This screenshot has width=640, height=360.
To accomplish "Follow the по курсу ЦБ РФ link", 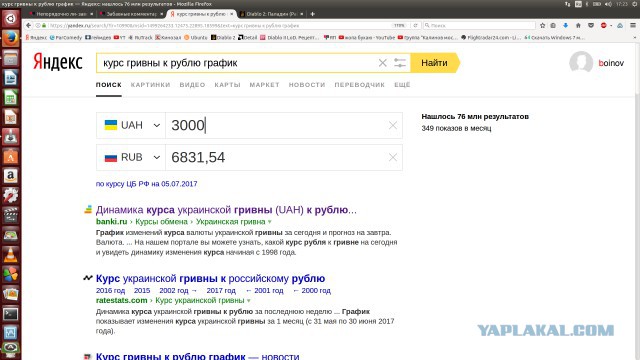I will pyautogui.click(x=147, y=184).
